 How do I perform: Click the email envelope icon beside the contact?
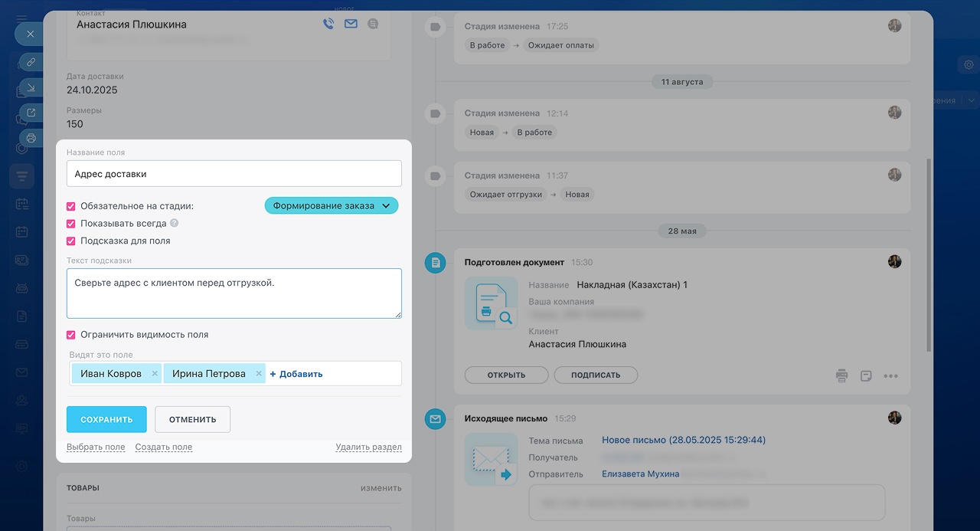(351, 24)
